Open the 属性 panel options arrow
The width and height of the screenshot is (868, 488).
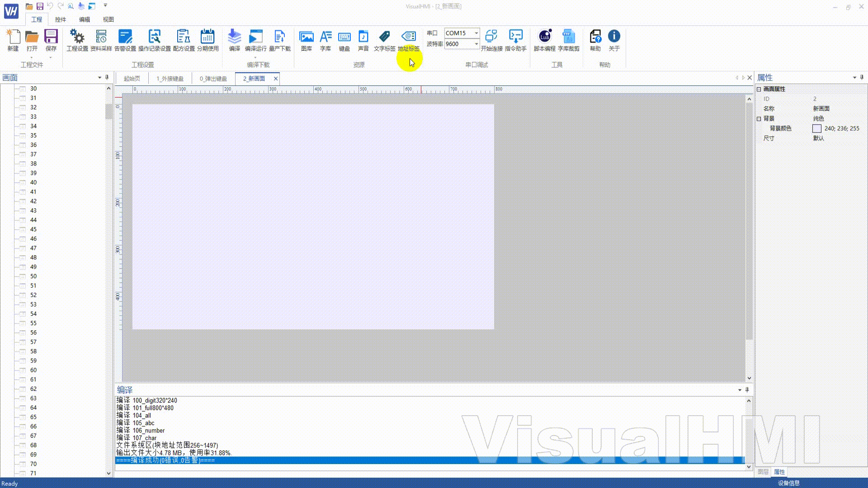[854, 78]
